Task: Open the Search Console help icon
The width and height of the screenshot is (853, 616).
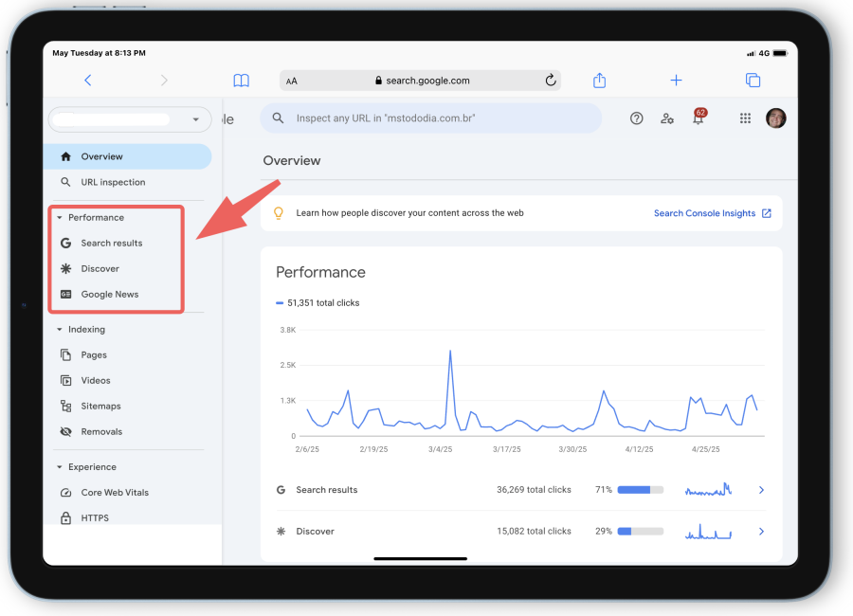Action: click(637, 118)
